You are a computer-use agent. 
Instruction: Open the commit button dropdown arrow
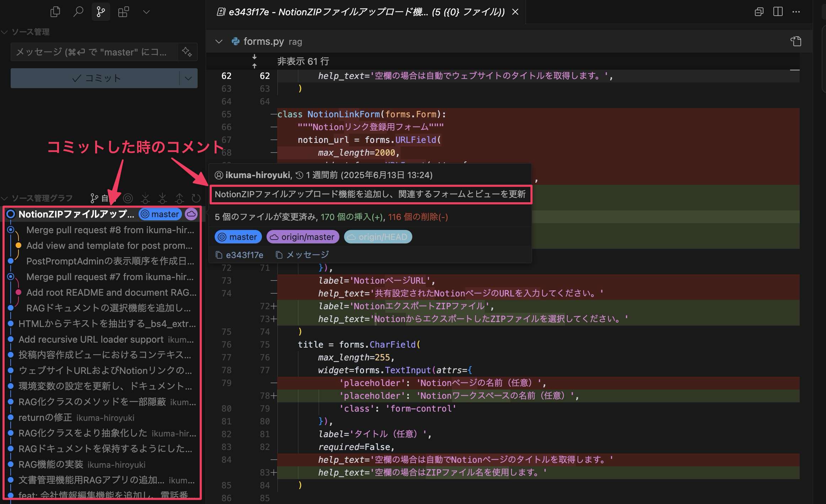(188, 78)
